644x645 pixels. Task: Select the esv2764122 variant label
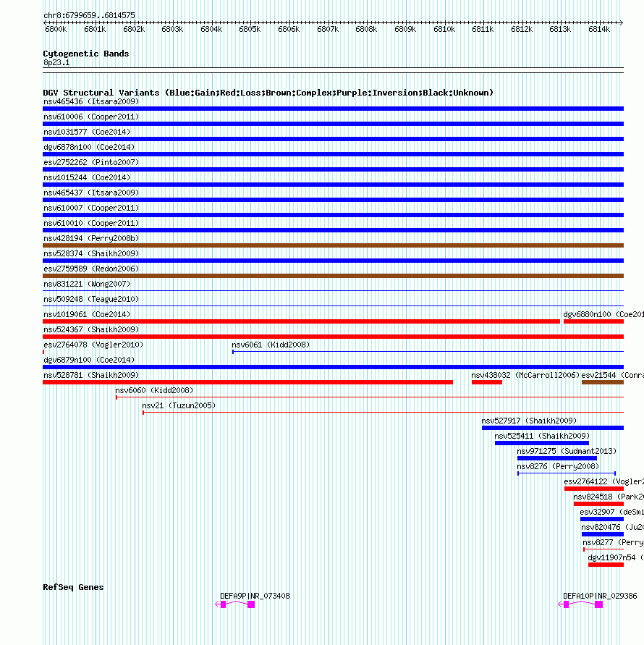pos(603,482)
